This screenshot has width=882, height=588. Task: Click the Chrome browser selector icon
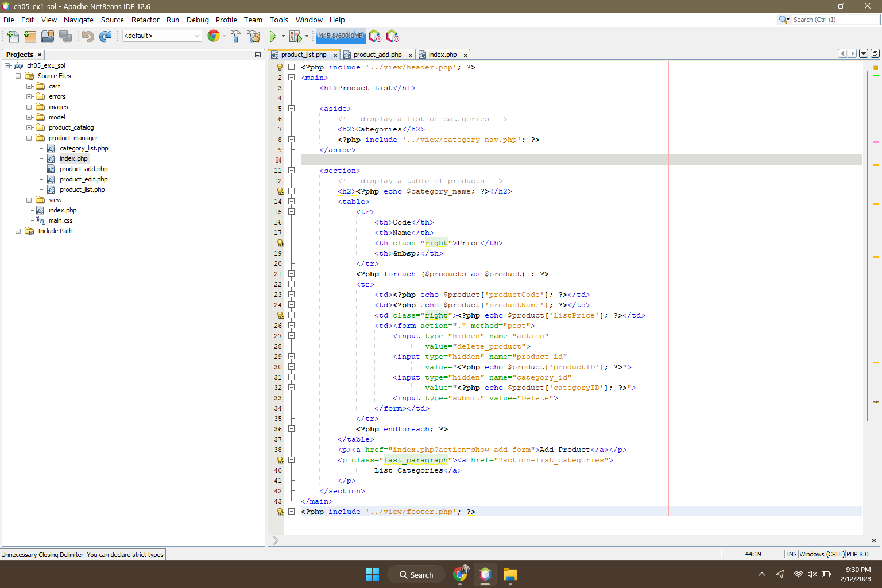213,36
